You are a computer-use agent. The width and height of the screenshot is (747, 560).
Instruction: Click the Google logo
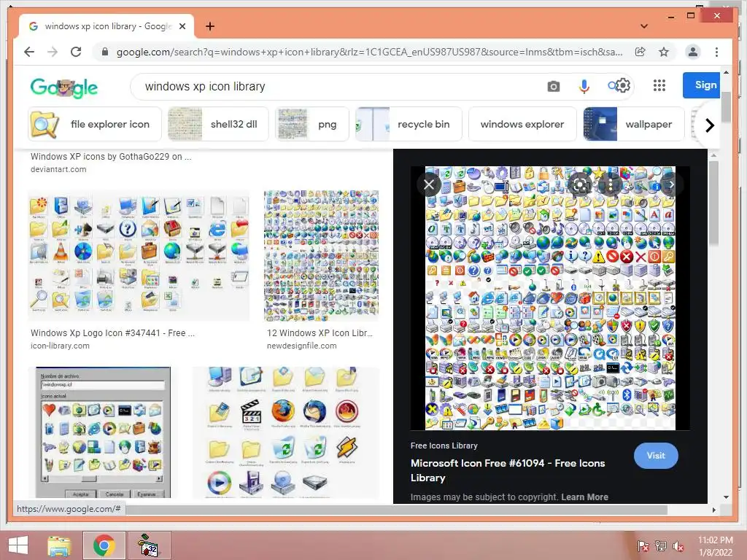point(64,87)
